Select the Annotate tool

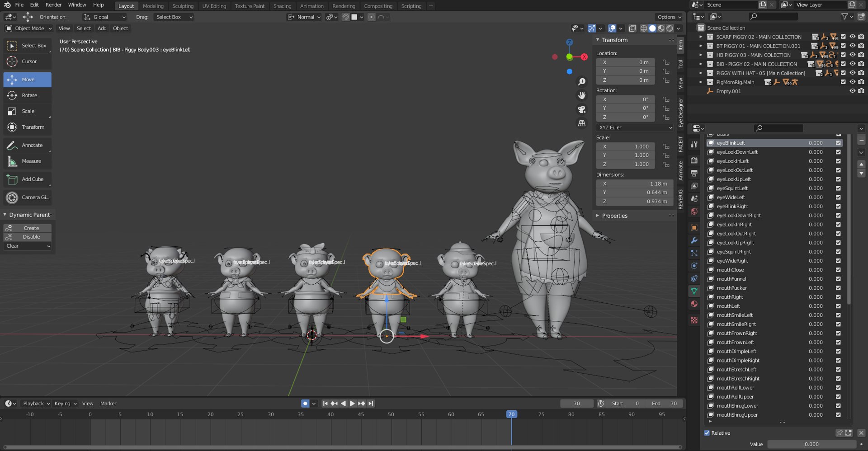[27, 145]
